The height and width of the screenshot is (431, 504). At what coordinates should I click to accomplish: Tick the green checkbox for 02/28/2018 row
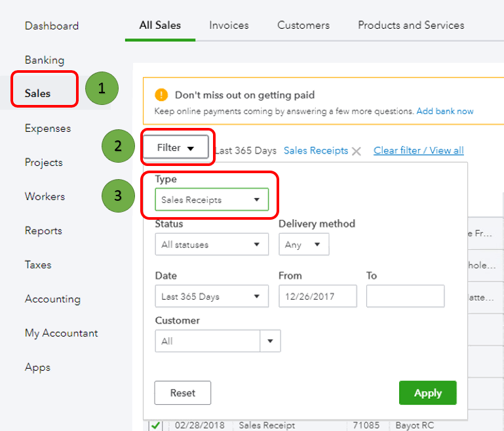[155, 426]
